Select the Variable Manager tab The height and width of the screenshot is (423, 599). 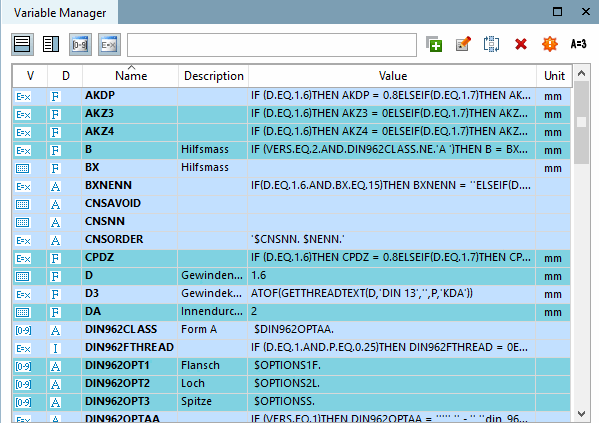pyautogui.click(x=60, y=13)
